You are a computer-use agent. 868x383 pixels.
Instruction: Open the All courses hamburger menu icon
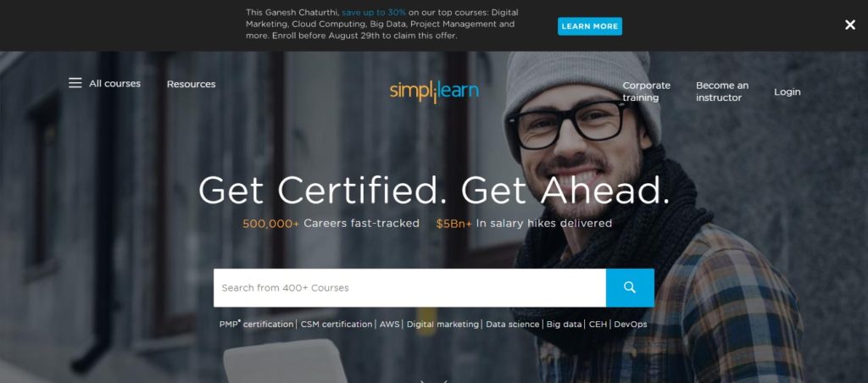[75, 83]
